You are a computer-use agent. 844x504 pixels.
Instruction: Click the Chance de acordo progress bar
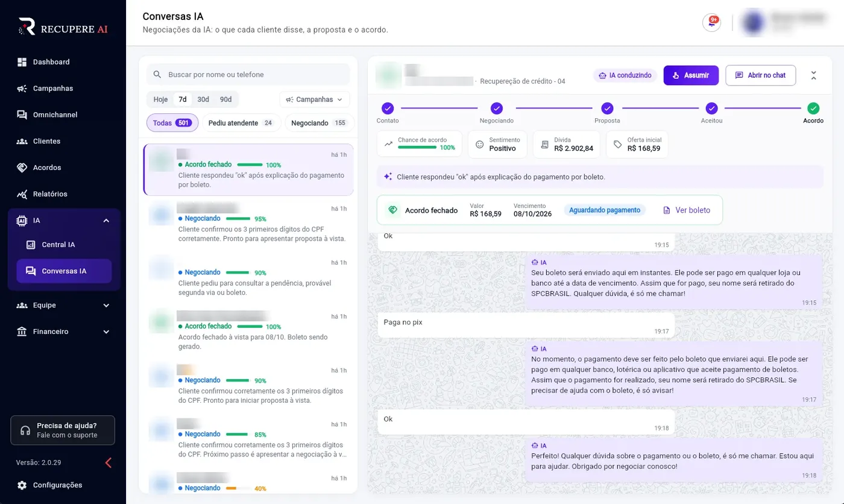[417, 147]
